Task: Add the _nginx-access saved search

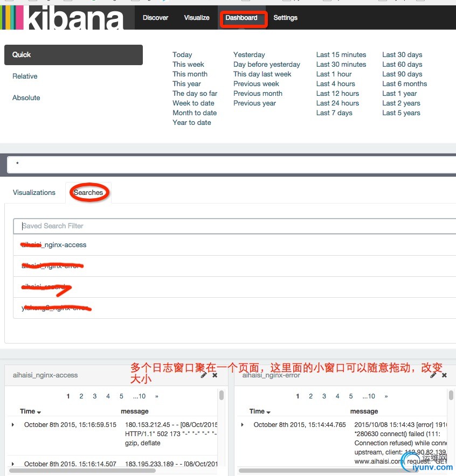Action: (x=234, y=245)
